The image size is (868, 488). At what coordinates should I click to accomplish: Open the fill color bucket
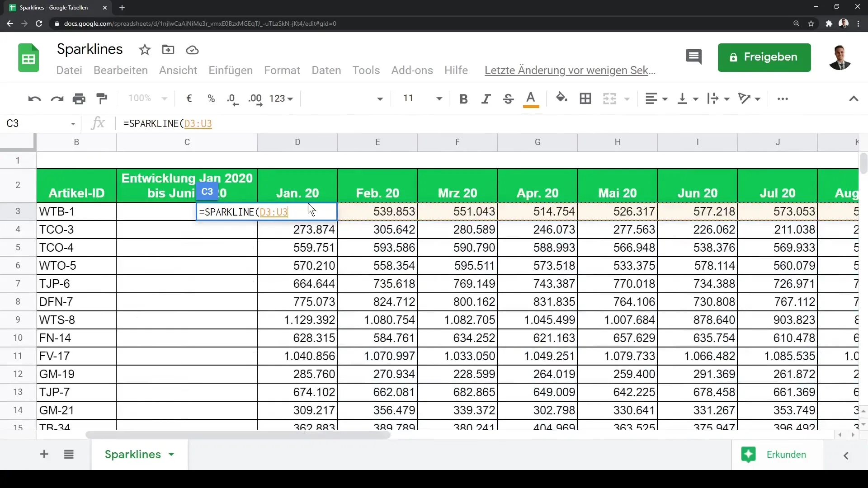tap(561, 98)
